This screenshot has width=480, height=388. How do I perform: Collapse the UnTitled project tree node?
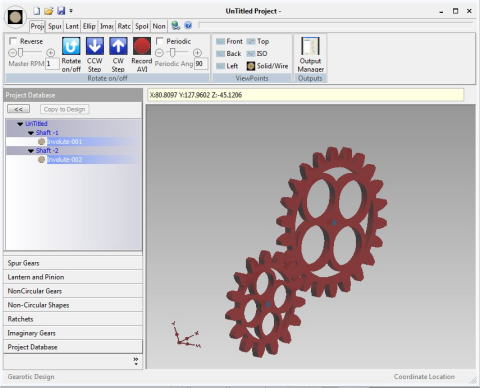[20, 124]
